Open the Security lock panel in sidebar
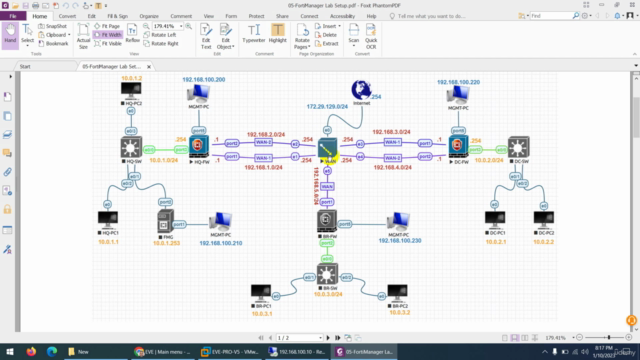Image resolution: width=640 pixels, height=360 pixels. pyautogui.click(x=7, y=209)
